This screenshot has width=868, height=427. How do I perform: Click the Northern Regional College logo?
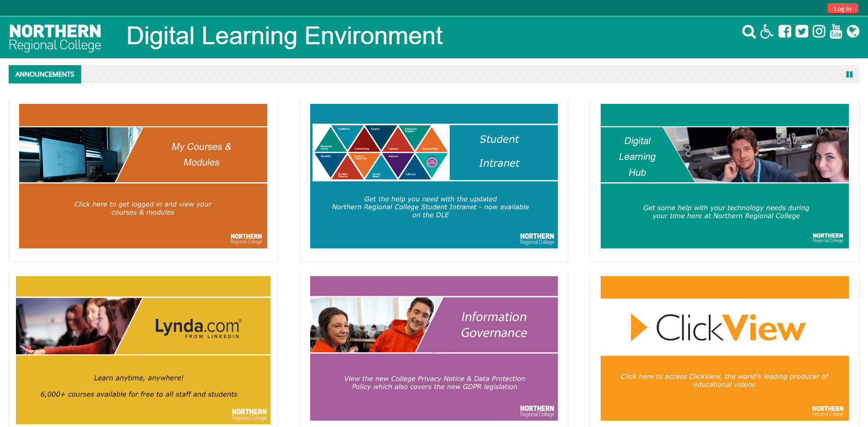[55, 38]
